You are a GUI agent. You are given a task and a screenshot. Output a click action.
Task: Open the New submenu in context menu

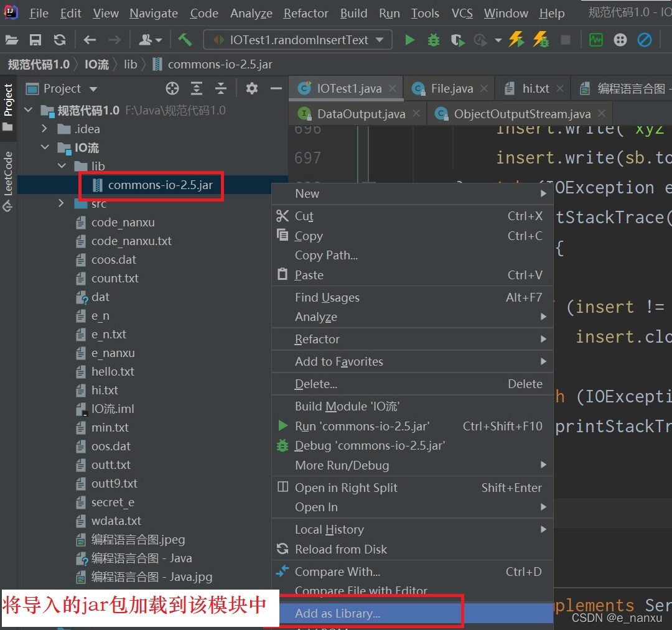click(x=413, y=193)
